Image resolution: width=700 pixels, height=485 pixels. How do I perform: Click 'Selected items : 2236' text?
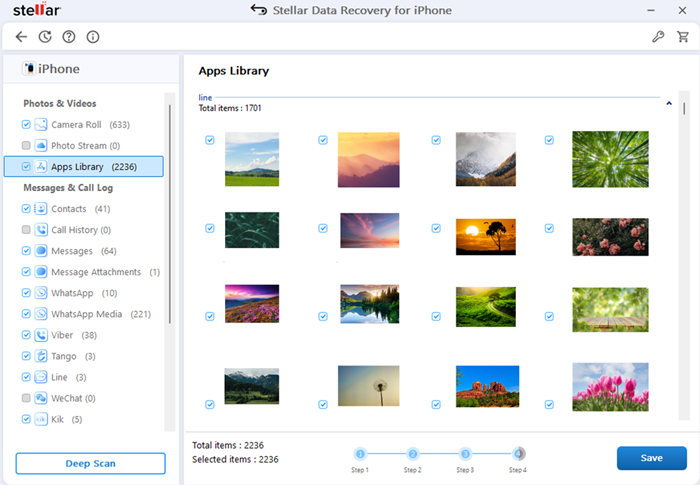235,459
